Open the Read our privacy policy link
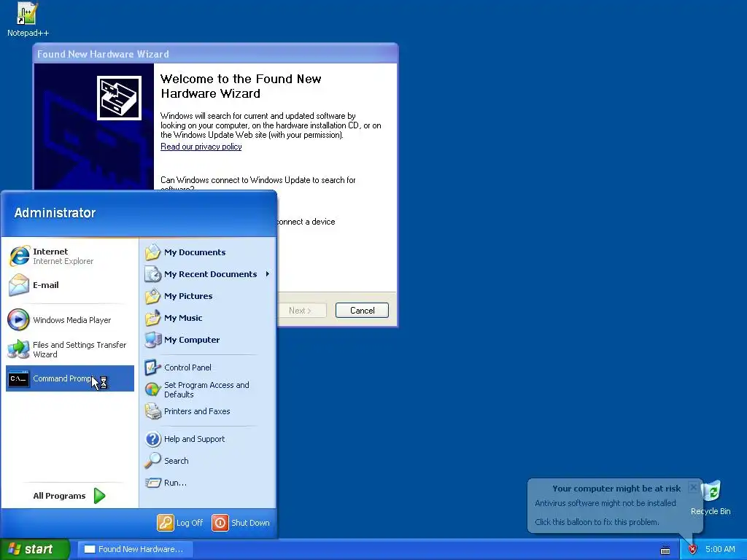The image size is (747, 560). click(x=201, y=146)
